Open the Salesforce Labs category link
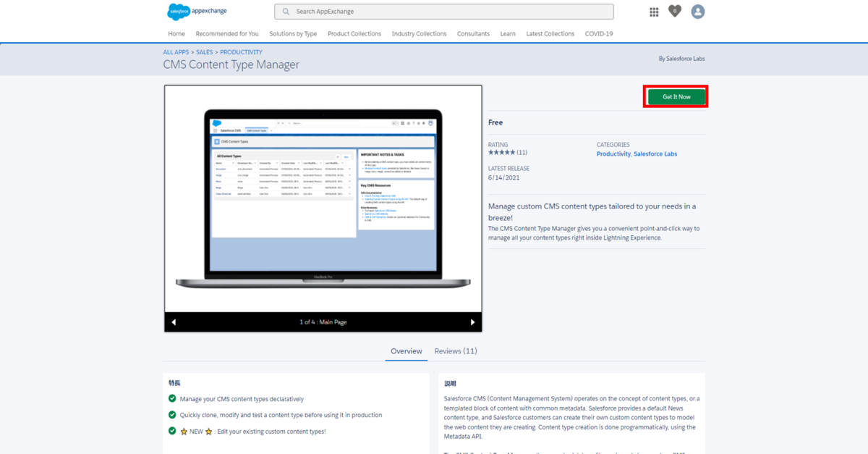 655,154
